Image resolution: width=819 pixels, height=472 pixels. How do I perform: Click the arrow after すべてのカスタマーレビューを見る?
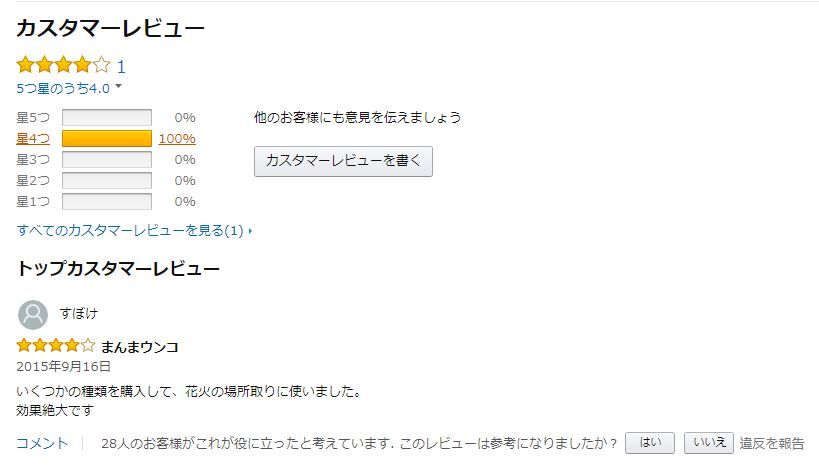pyautogui.click(x=251, y=231)
